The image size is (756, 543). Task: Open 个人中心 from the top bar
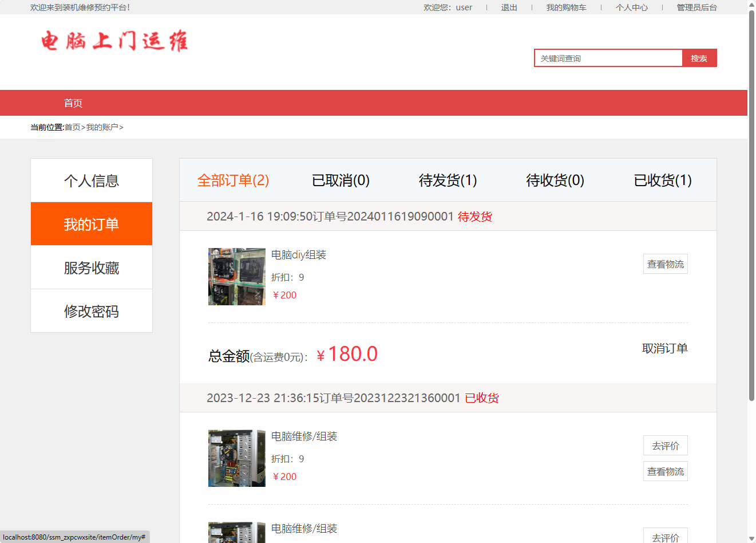(631, 7)
